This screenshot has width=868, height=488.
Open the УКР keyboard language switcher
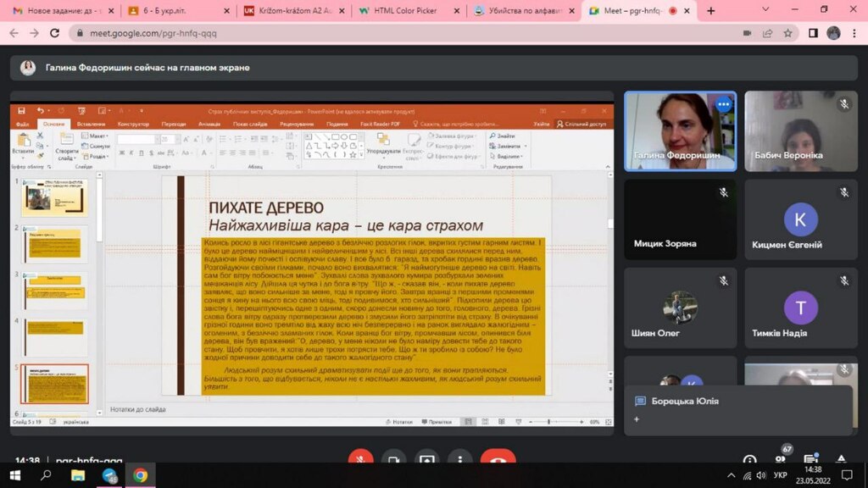click(781, 474)
